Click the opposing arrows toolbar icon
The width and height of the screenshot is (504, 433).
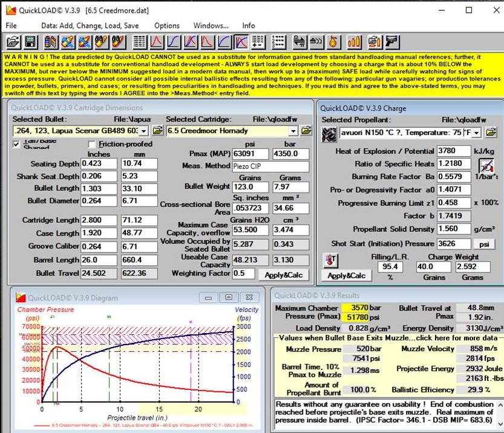click(299, 42)
